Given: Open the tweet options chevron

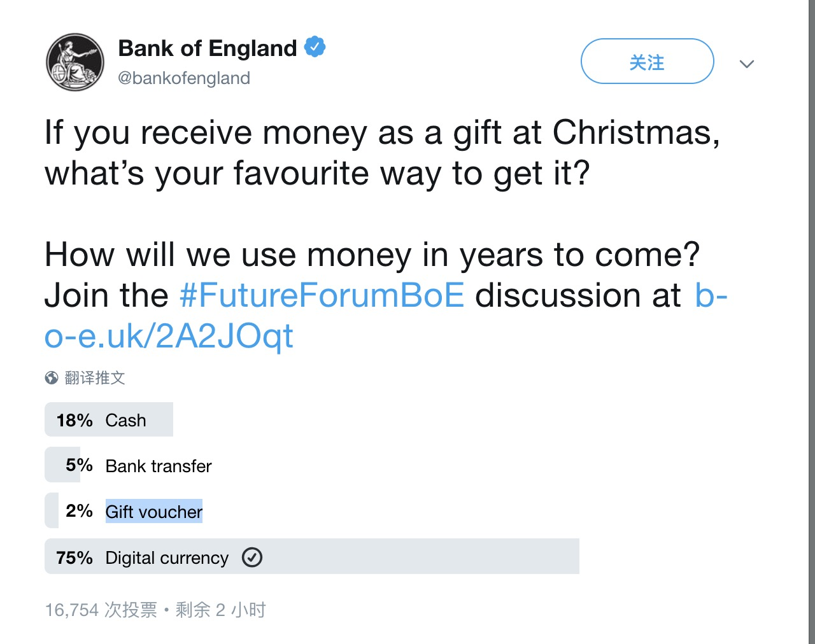Looking at the screenshot, I should click(x=747, y=64).
